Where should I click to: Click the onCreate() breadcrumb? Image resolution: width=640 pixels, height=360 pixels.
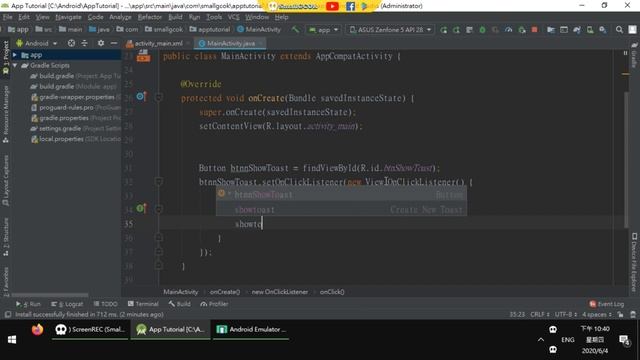pyautogui.click(x=225, y=292)
